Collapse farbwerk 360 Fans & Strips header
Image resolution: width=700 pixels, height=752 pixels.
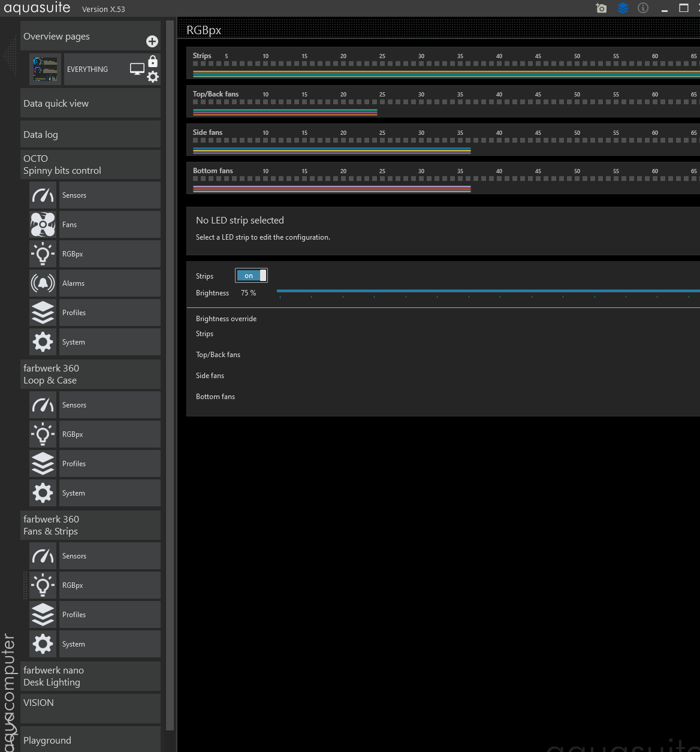tap(90, 526)
